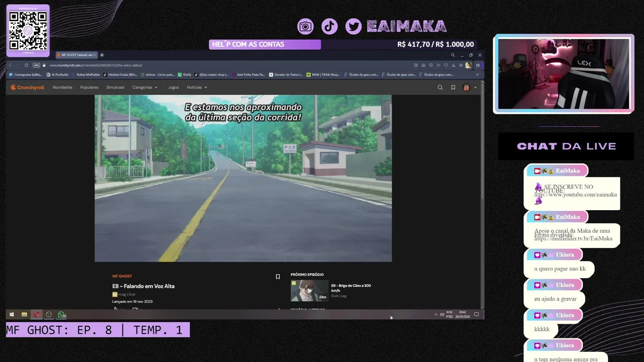Viewport: 644px width, 362px height.
Task: Click 'Lançado em 19 nov 2023' text
Action: [x=132, y=302]
